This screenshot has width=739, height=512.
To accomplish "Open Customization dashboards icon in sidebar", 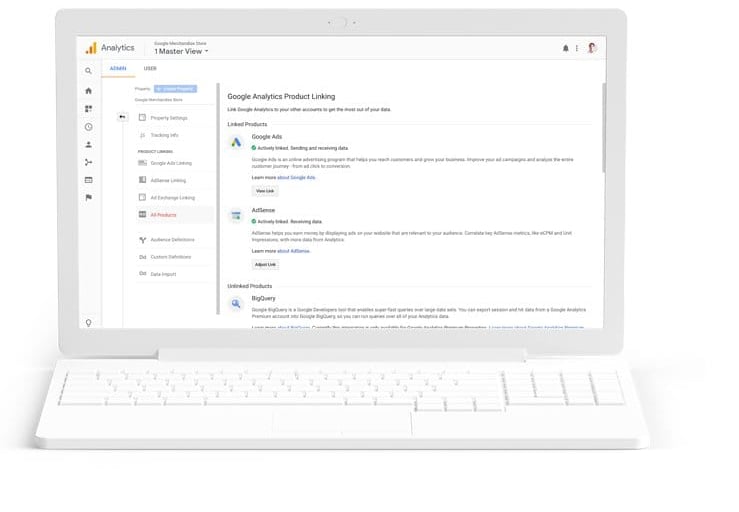I will [x=88, y=109].
